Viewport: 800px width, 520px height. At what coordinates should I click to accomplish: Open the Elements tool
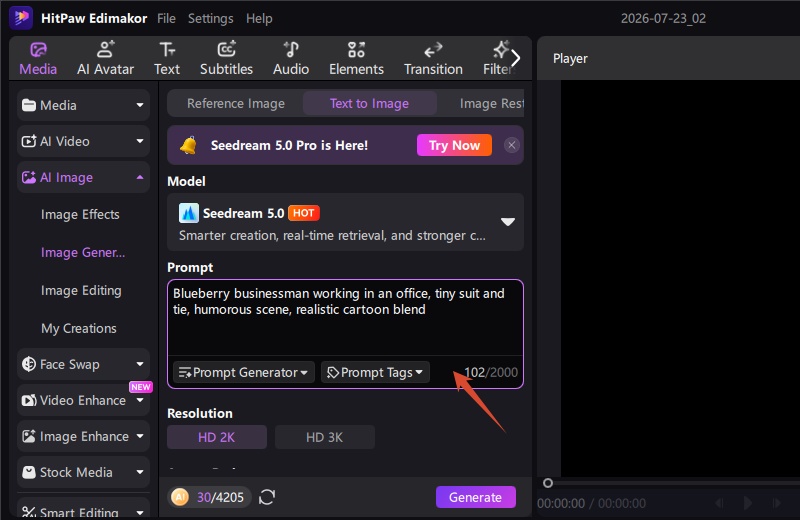click(356, 59)
